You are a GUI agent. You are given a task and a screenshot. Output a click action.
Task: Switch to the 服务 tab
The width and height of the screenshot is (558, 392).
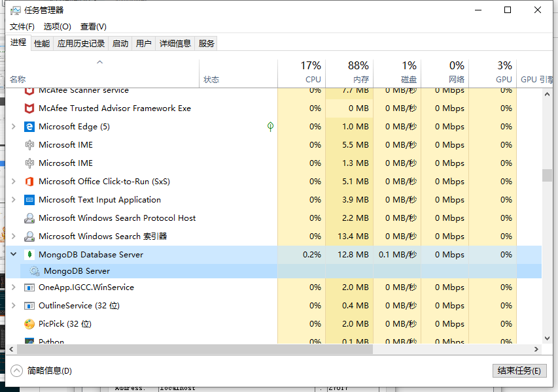click(207, 43)
